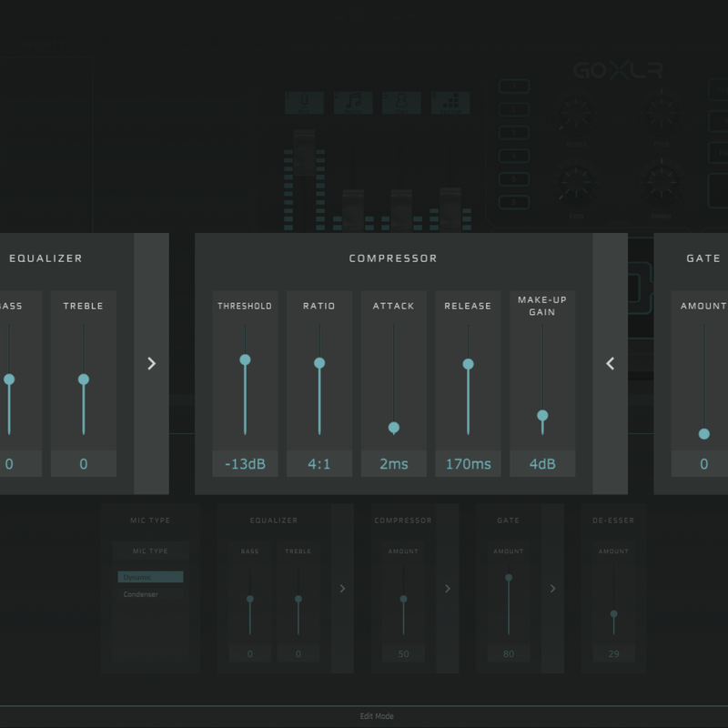Click the Compressor Ratio slider handle
The height and width of the screenshot is (728, 728).
pos(319,362)
